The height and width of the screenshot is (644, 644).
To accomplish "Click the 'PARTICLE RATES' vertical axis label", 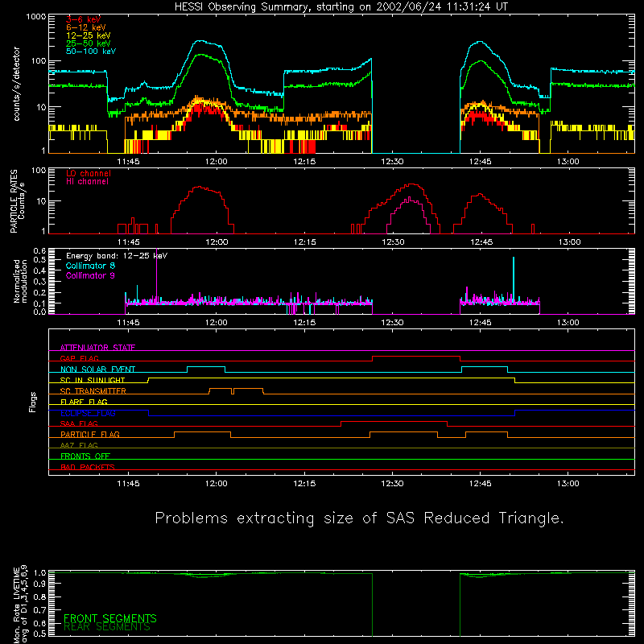I will pos(14,201).
